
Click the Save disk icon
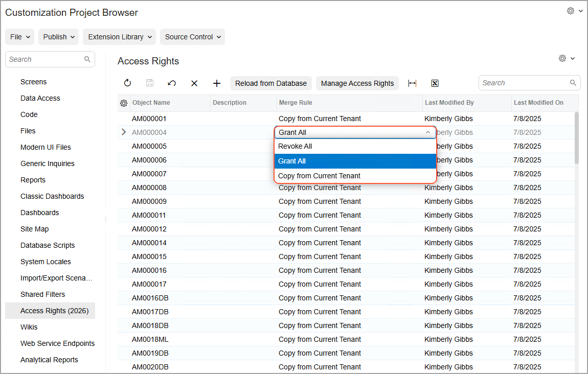pos(150,83)
